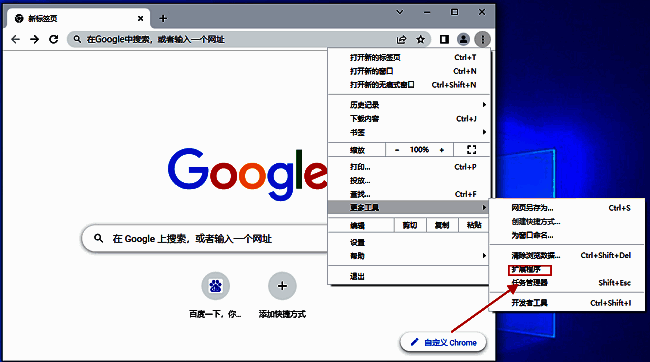
Task: Click the magnifier icon in Google search box
Action: coord(98,238)
